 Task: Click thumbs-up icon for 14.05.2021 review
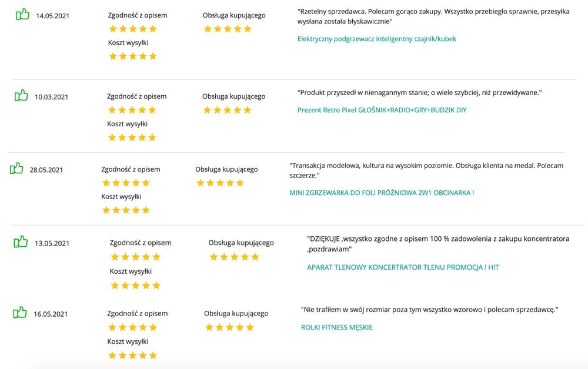click(x=22, y=14)
